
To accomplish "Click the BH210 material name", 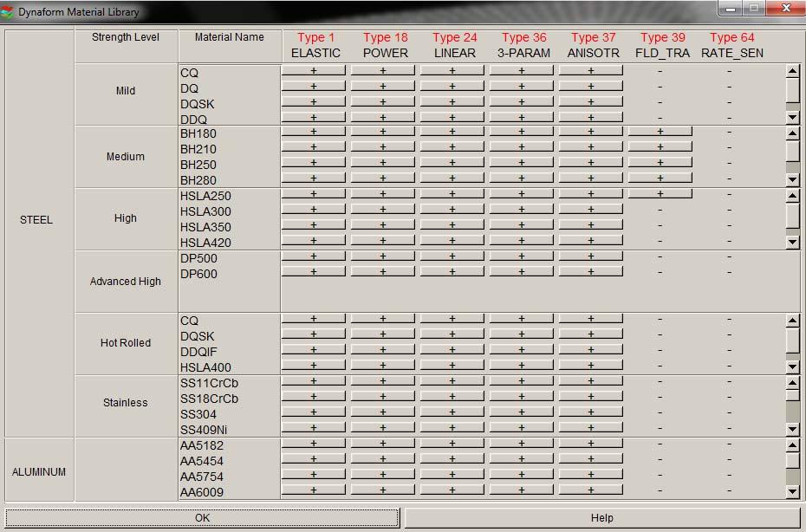I will (198, 149).
